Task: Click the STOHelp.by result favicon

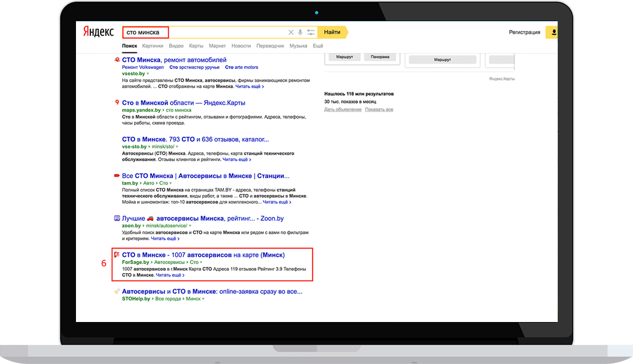Action: [x=117, y=292]
